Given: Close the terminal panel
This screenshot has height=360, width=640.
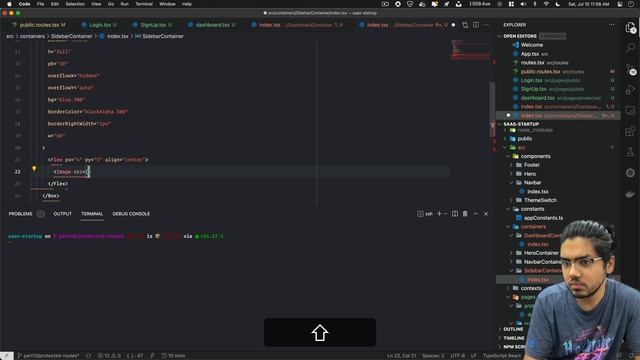Looking at the screenshot, I should tap(486, 214).
